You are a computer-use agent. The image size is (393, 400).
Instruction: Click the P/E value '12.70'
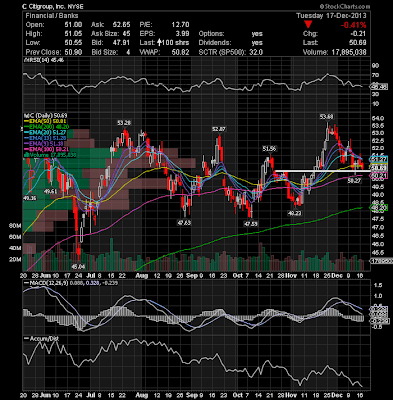pos(180,25)
